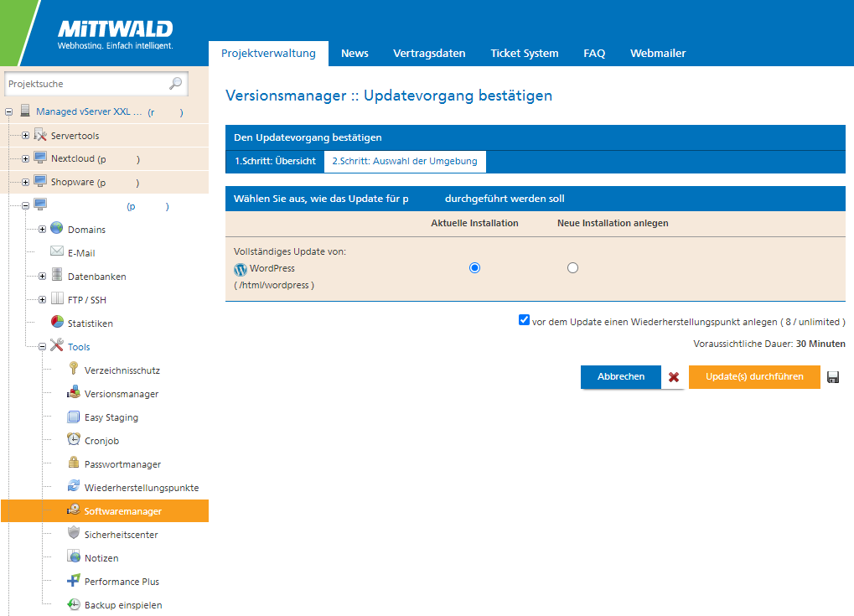
Task: Open the FAQ tab
Action: tap(594, 54)
